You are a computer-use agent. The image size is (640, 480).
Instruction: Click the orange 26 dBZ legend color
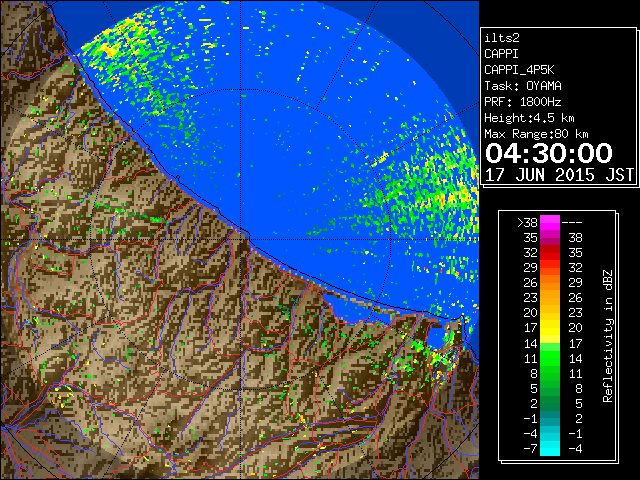pyautogui.click(x=550, y=282)
